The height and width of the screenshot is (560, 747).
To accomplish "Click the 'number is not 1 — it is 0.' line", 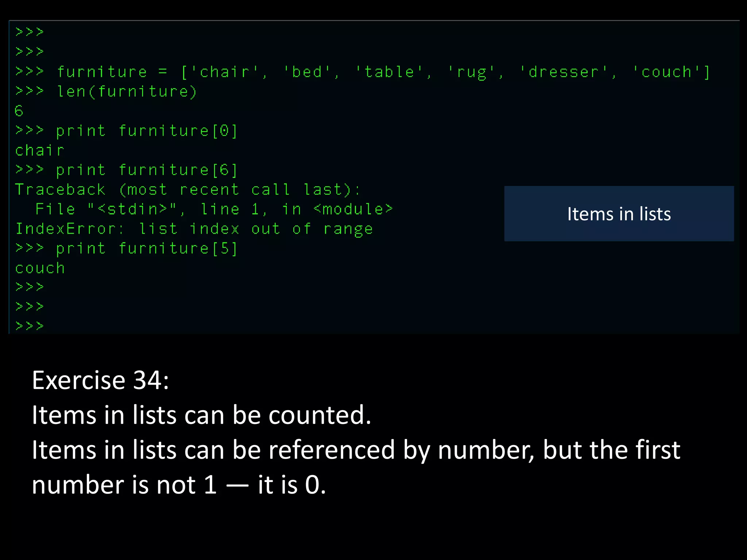I will 179,485.
